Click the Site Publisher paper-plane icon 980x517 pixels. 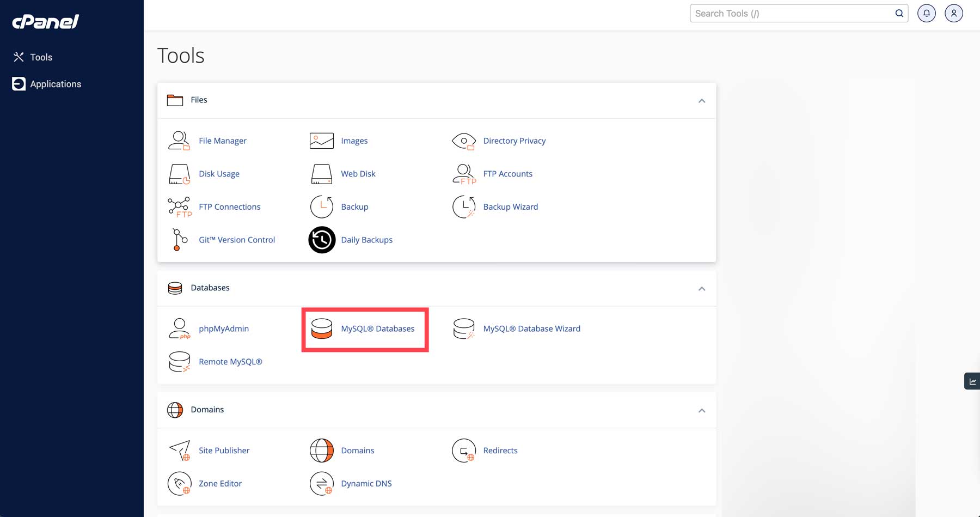(x=179, y=450)
